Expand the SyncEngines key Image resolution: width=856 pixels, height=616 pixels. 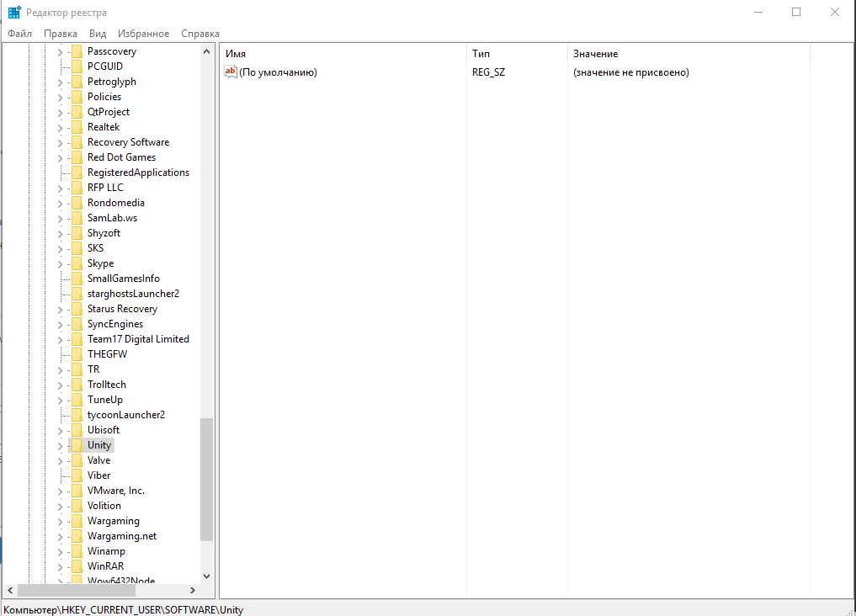[60, 325]
